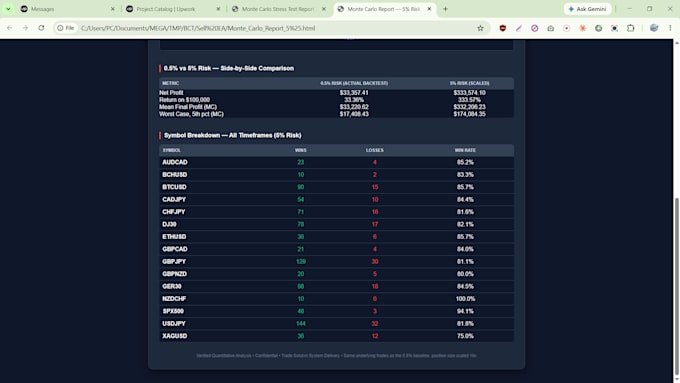
Task: Open the purple circle-slash extension
Action: click(534, 28)
